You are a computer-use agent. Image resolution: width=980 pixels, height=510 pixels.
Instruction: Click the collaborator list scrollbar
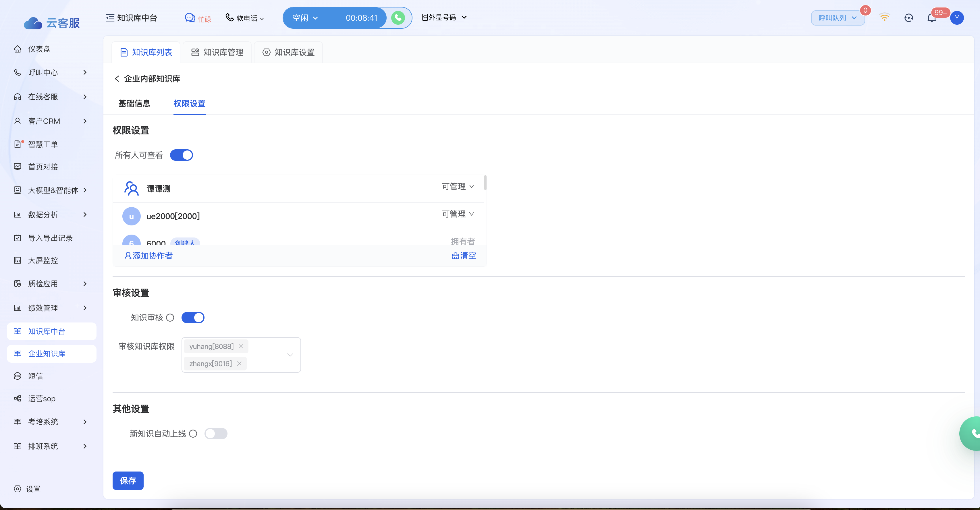485,183
